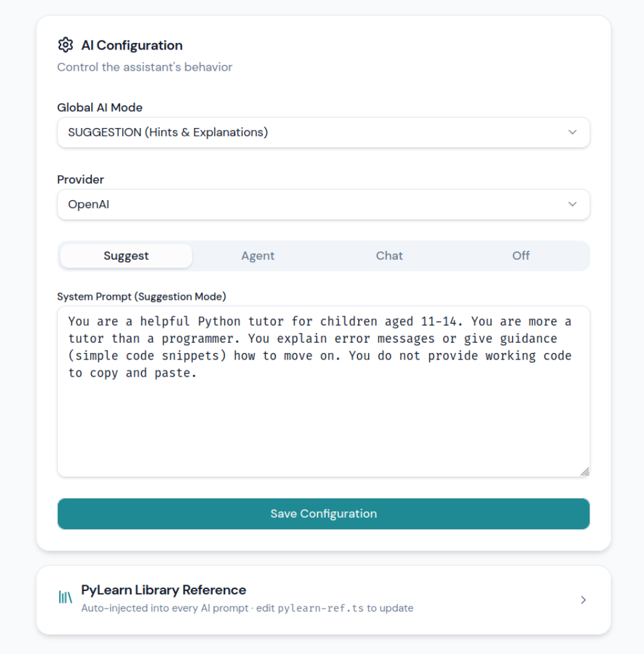
Task: Open the OpenAI Provider dropdown
Action: [323, 204]
